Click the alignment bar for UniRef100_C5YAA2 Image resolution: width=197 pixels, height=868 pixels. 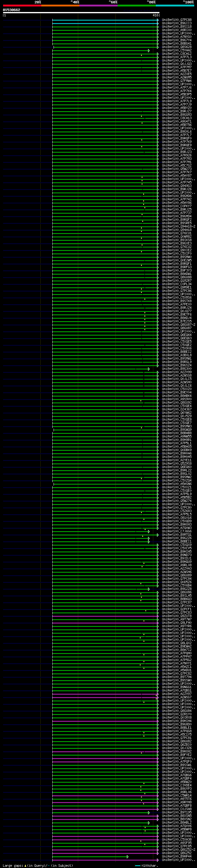pyautogui.click(x=101, y=50)
